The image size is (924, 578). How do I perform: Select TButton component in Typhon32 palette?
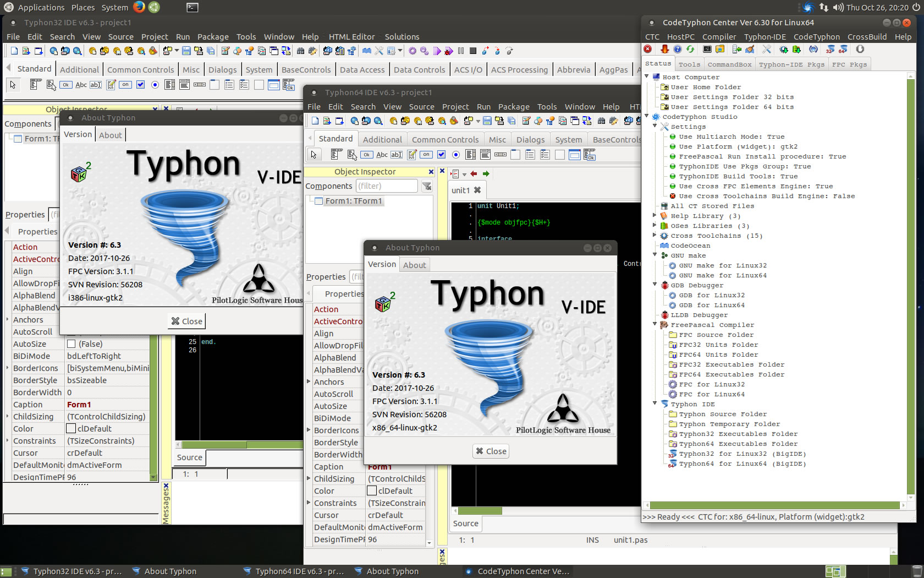pos(65,84)
